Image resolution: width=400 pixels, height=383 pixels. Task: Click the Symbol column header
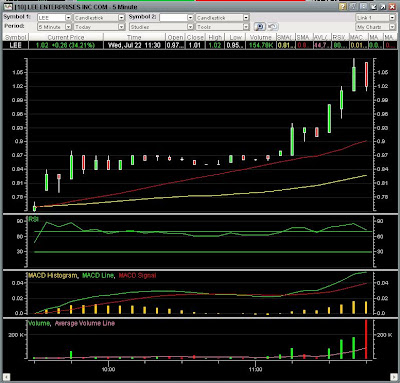(x=16, y=37)
